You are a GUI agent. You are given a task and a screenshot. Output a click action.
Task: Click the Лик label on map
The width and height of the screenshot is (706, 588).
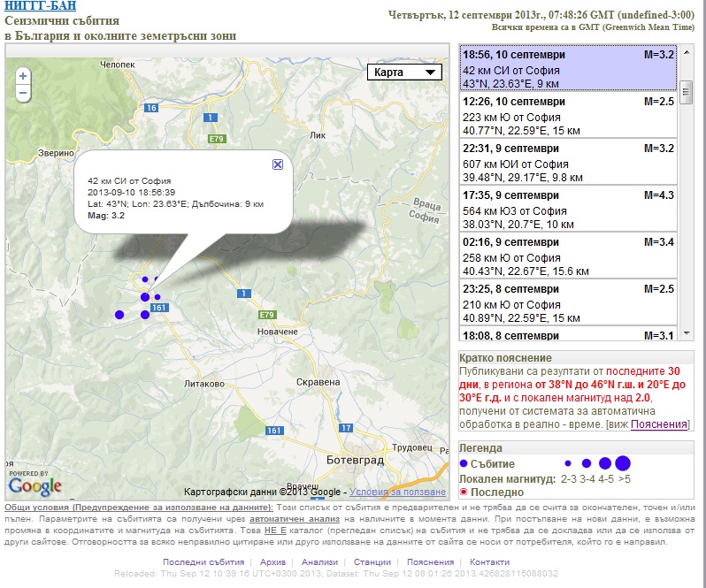(318, 135)
